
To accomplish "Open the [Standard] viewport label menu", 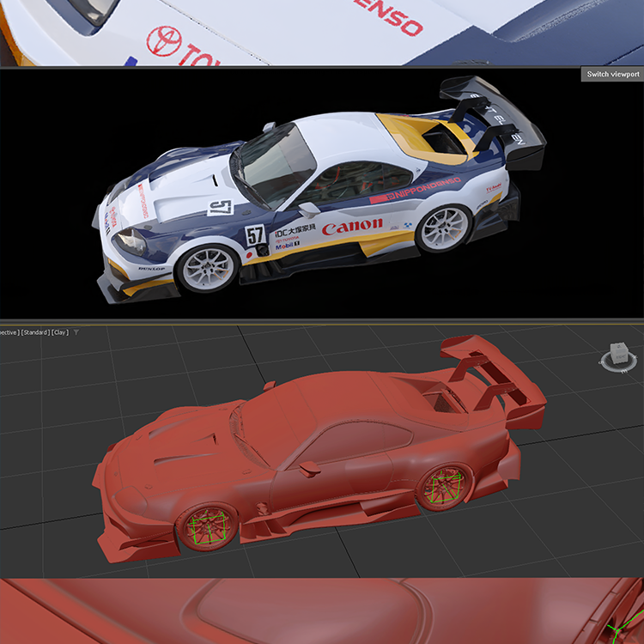I will (34, 332).
